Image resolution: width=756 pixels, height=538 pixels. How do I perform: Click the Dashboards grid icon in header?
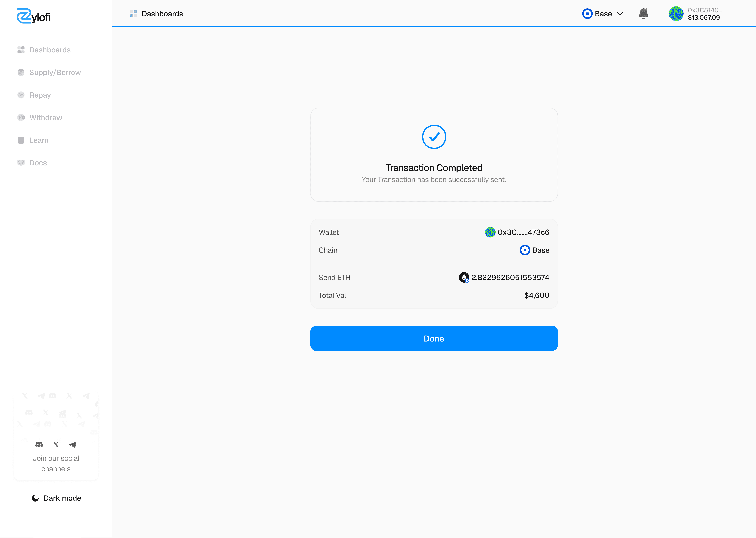[133, 14]
